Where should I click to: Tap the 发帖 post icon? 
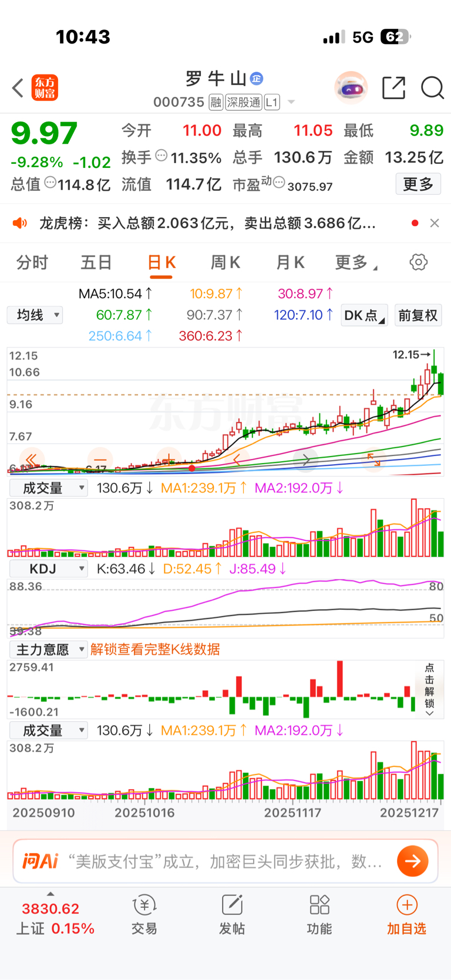coord(232,905)
